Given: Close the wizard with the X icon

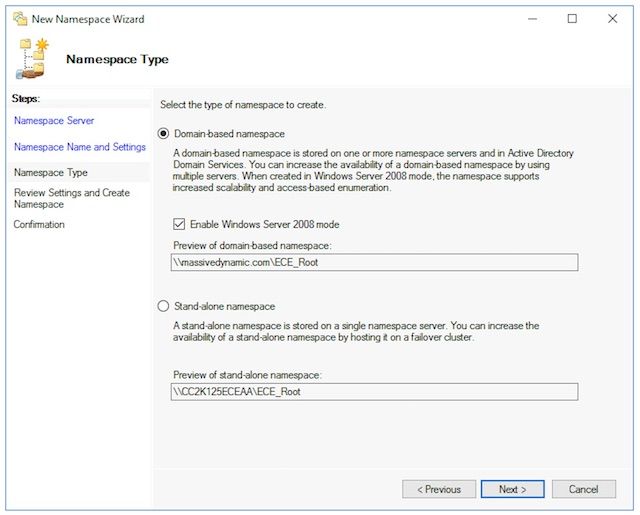Looking at the screenshot, I should [x=612, y=19].
